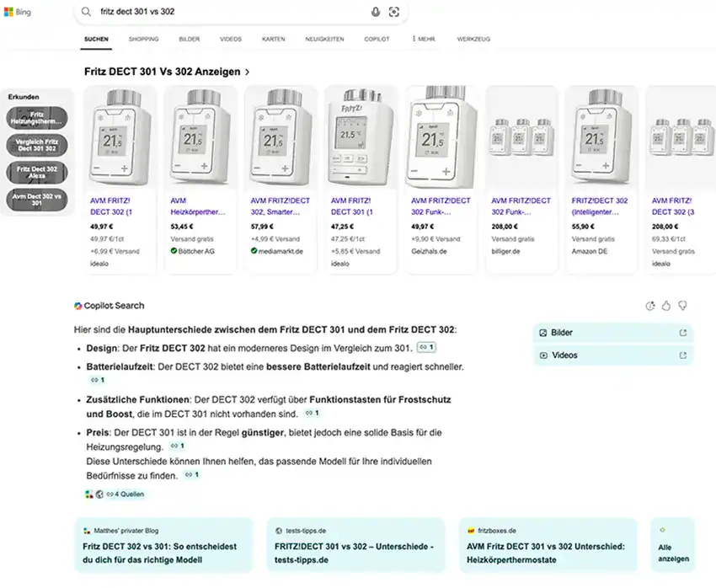Open AVM FRITZ! DECT 302 (3 product link

tap(673, 206)
